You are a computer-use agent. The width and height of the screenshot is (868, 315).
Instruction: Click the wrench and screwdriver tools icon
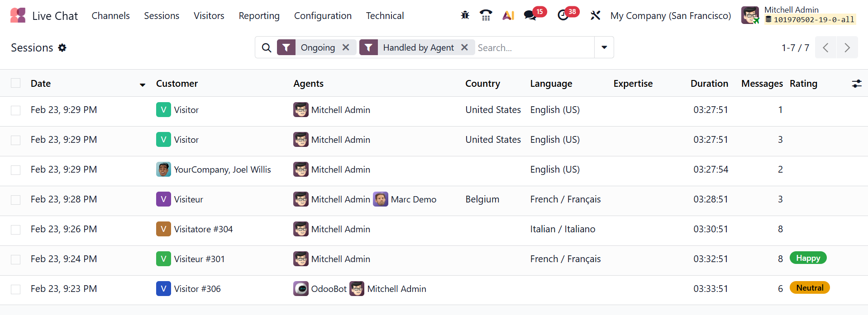(x=595, y=15)
